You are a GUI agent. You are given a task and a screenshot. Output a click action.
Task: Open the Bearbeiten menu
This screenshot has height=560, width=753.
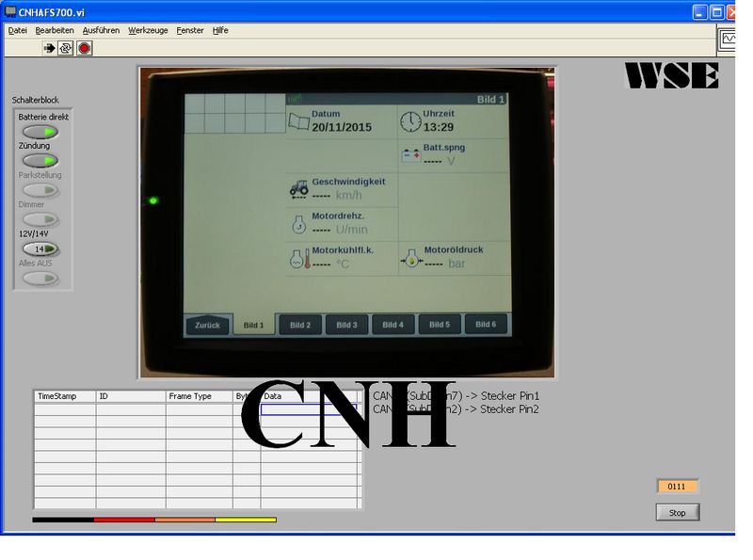[55, 30]
